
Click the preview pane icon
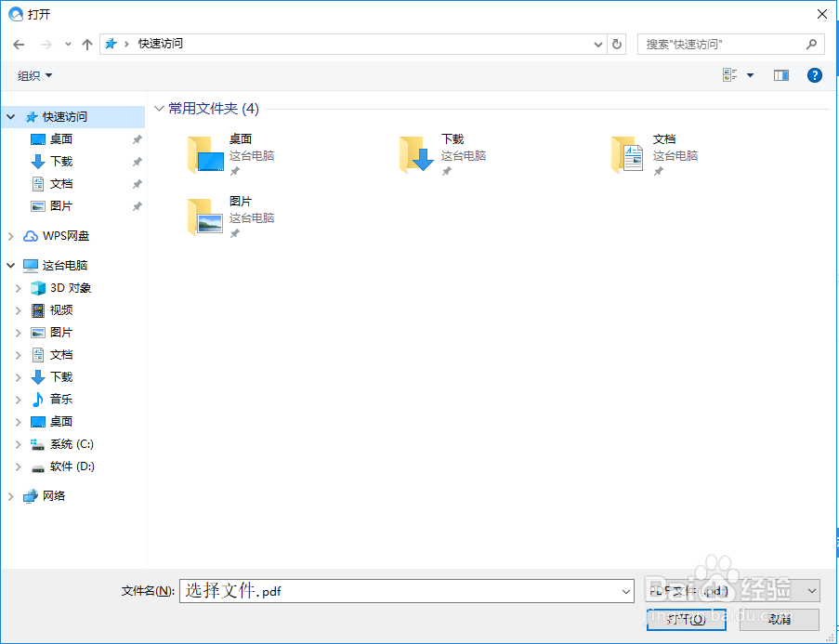click(781, 74)
